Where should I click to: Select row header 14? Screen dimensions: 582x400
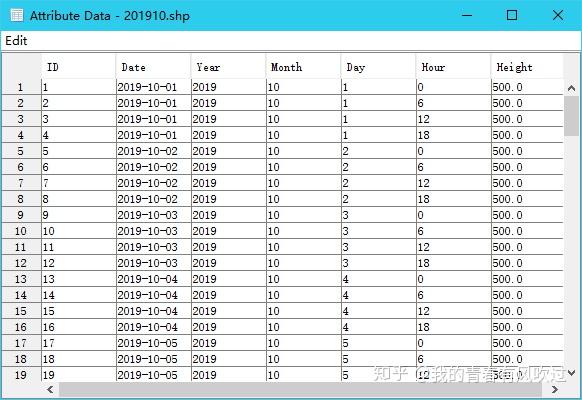pyautogui.click(x=21, y=295)
